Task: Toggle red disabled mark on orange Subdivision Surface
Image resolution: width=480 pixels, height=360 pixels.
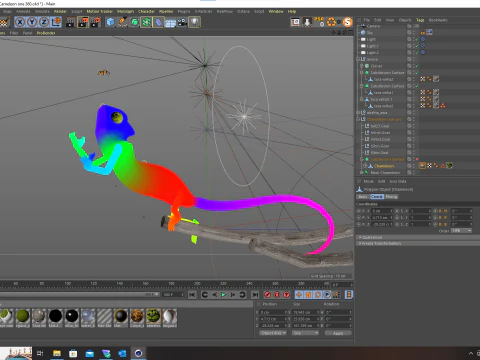Action: (417, 159)
